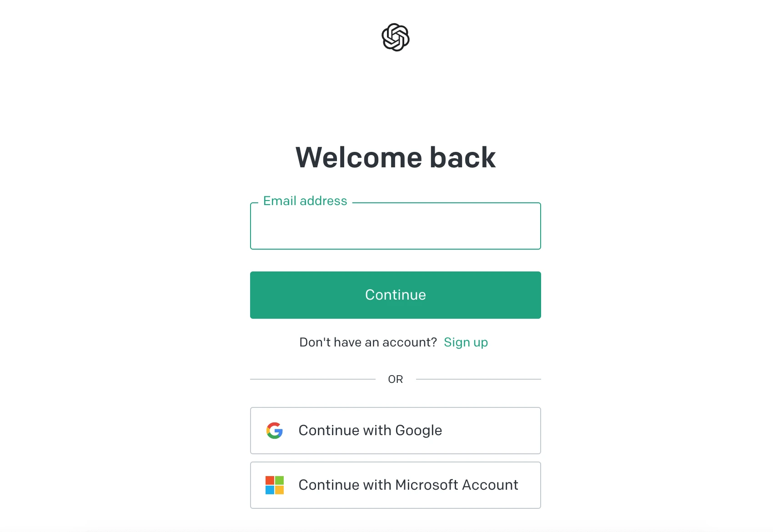Click the red square of Microsoft logo

click(270, 480)
